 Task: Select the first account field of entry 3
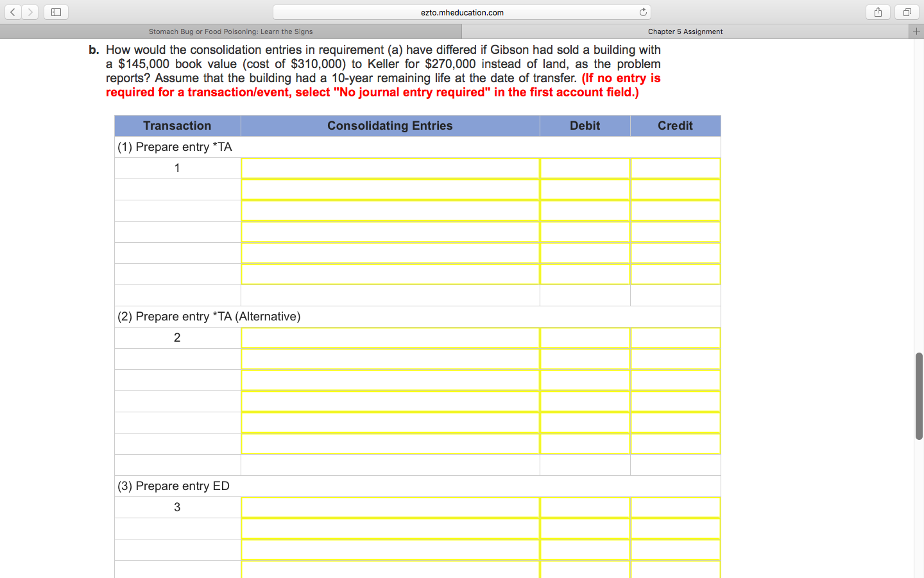[390, 507]
